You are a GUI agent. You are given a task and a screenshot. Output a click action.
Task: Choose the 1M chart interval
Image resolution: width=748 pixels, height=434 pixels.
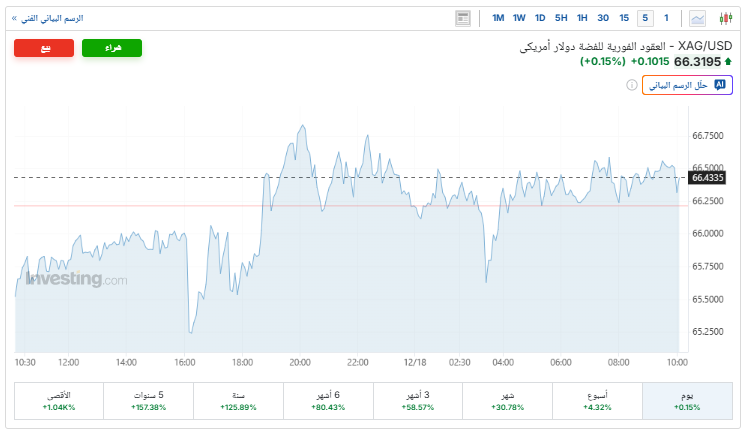498,18
